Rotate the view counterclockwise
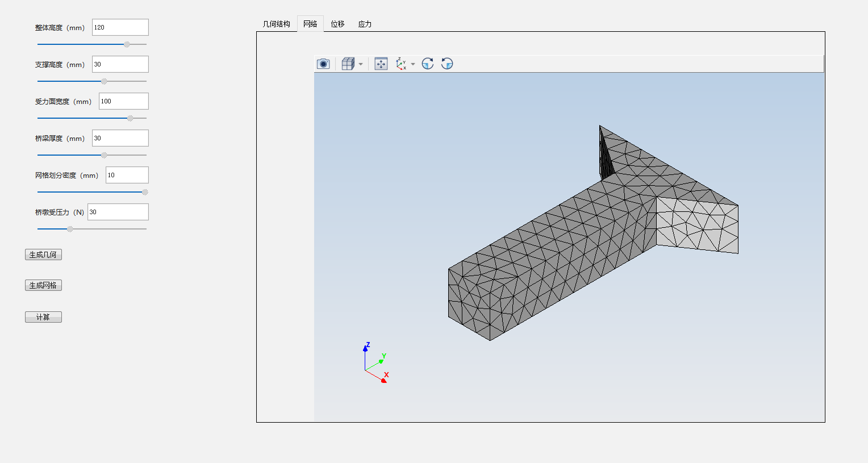Screen dimensions: 868x463 (x=447, y=64)
